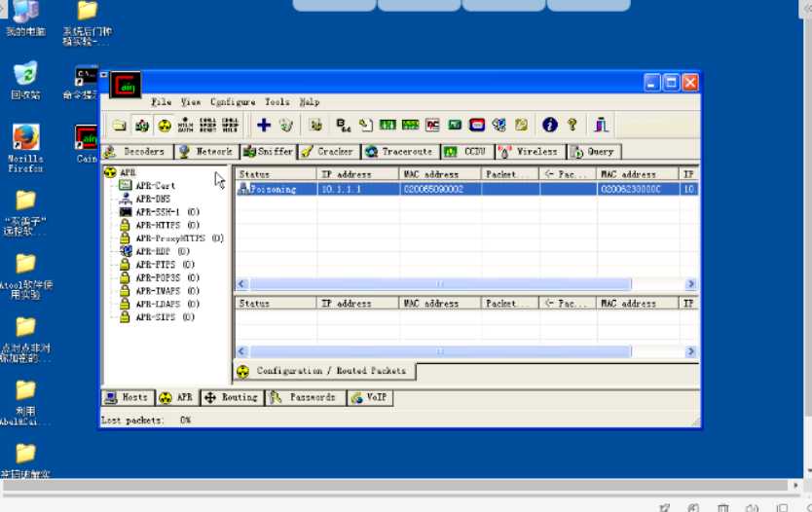Switch to the Routing bottom tab

[232, 397]
